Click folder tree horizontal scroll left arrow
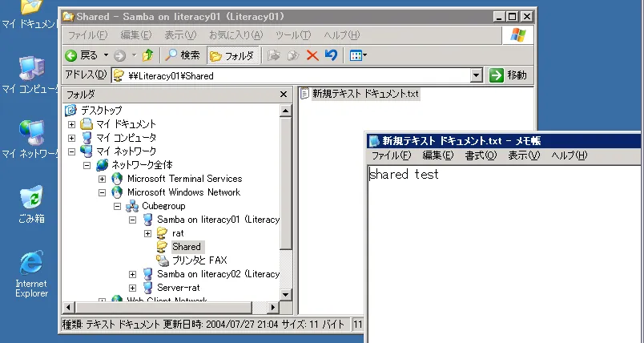Viewport: 644px width, 343px height. pos(69,307)
